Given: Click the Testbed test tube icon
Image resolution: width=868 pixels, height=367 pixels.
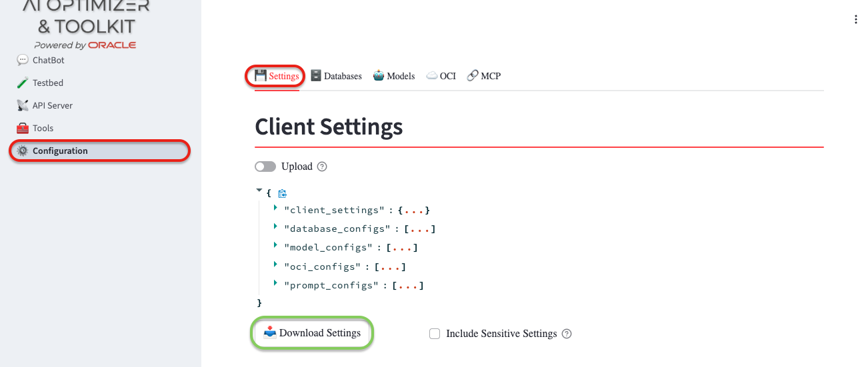Looking at the screenshot, I should (x=22, y=83).
